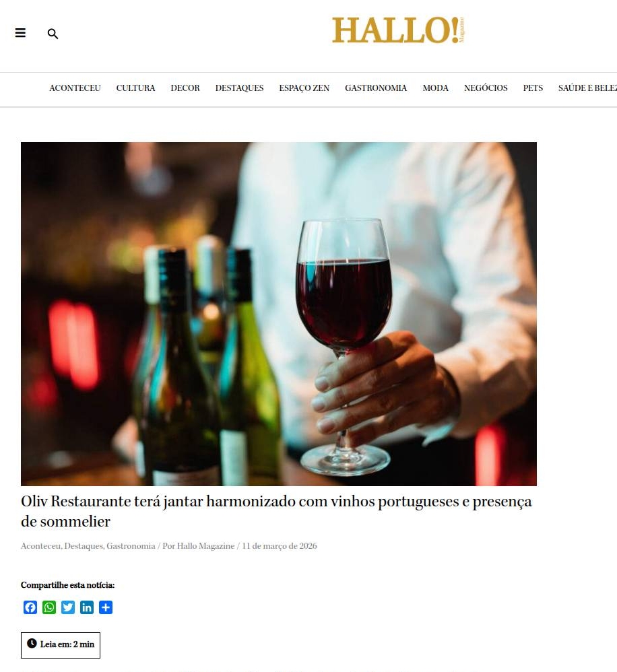Click the Hallo Magazine author link

tap(206, 546)
